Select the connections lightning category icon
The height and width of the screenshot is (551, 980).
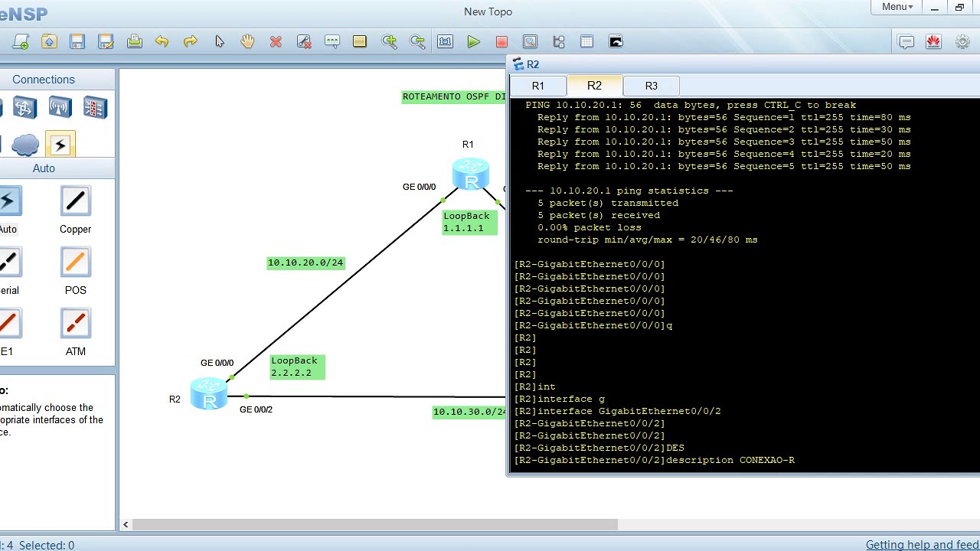point(60,144)
